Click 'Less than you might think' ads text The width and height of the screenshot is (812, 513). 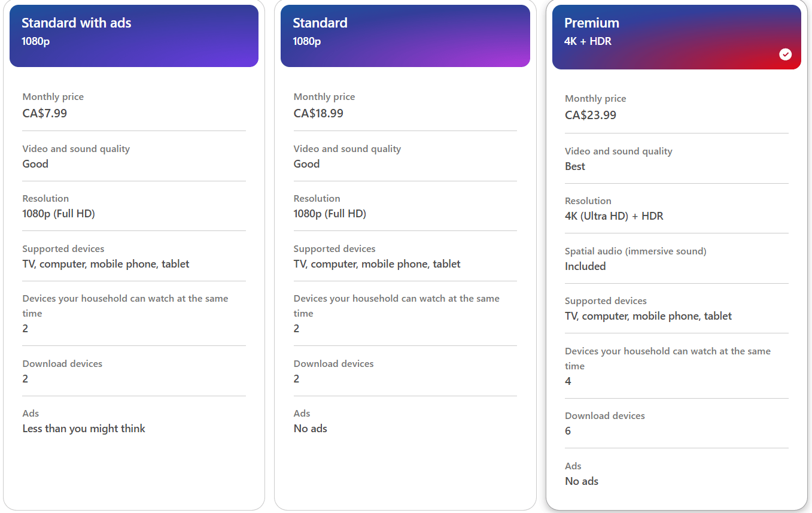point(84,429)
